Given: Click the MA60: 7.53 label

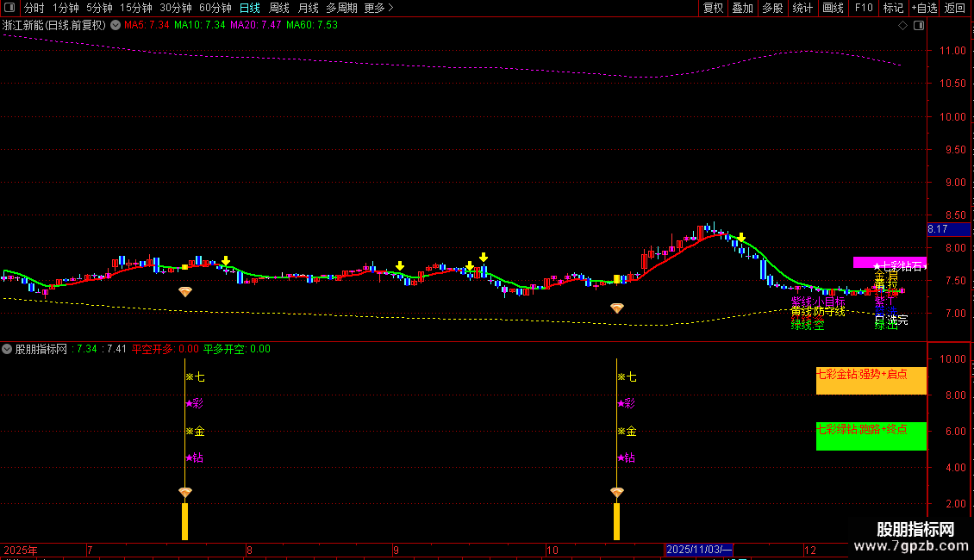Looking at the screenshot, I should click(x=312, y=25).
